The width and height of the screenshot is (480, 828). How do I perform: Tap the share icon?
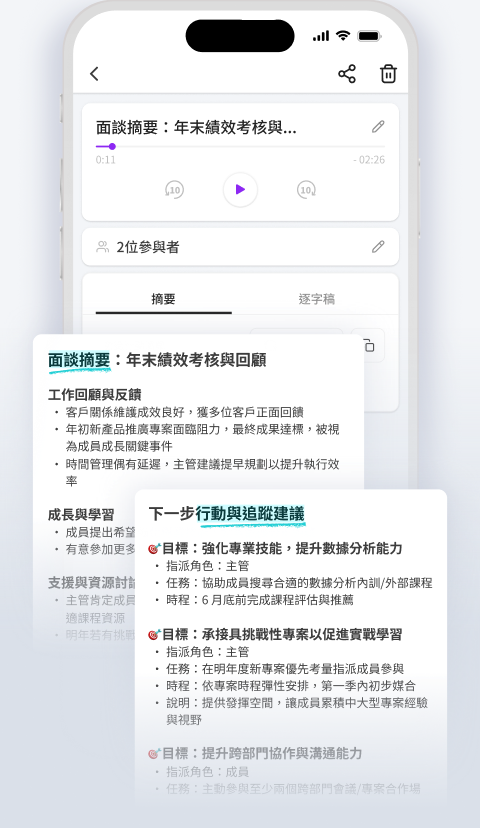point(347,73)
